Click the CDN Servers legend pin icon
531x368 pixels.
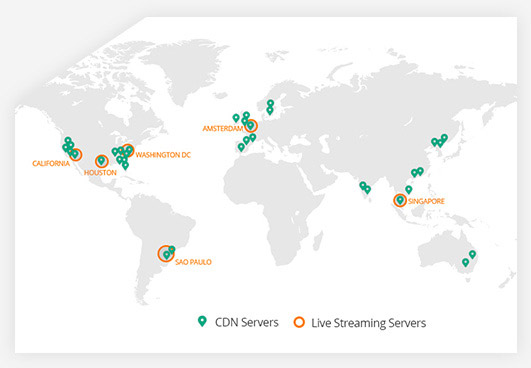click(202, 321)
